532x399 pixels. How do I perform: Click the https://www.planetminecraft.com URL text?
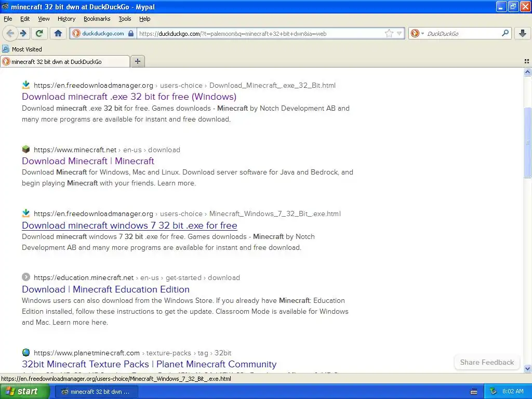click(x=87, y=353)
